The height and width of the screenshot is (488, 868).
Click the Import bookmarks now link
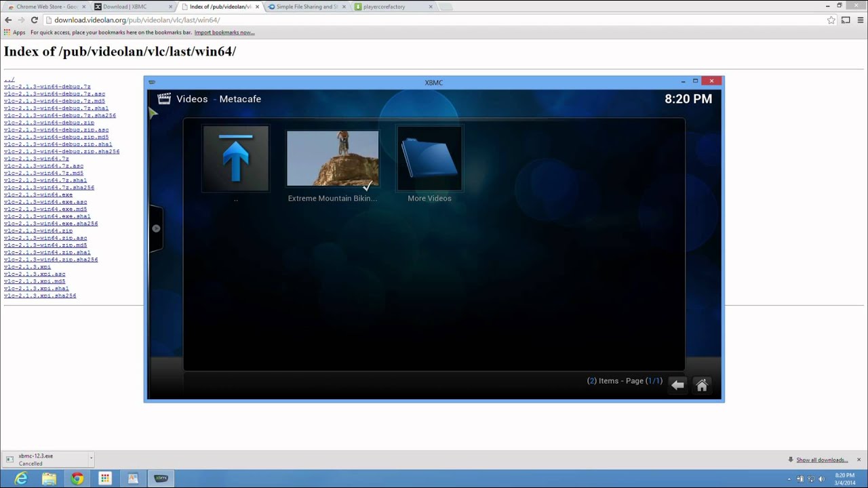click(224, 33)
